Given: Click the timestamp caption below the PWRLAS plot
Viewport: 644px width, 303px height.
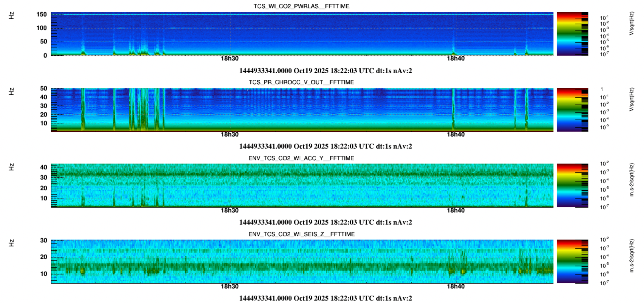Looking at the screenshot, I should 325,71.
